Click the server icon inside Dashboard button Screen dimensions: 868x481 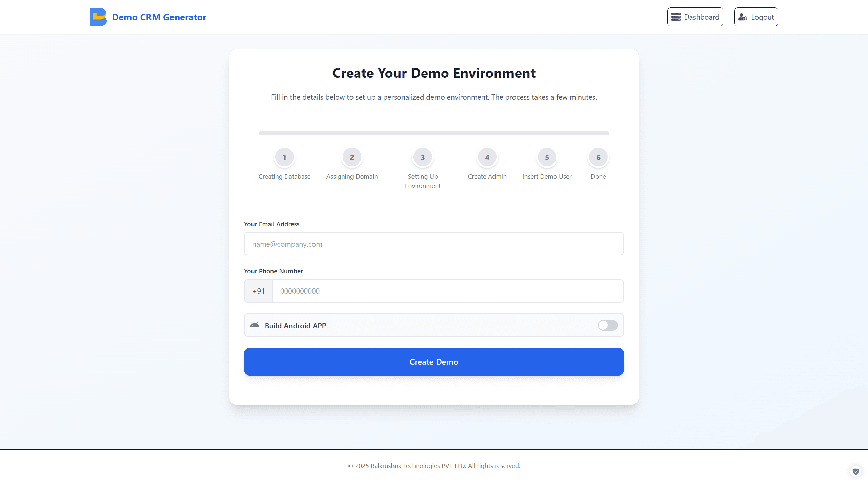pyautogui.click(x=676, y=17)
